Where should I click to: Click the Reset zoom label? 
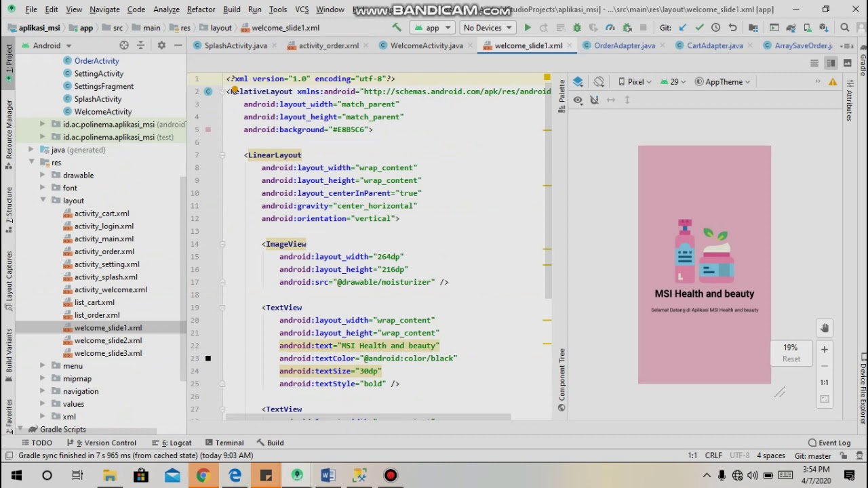pyautogui.click(x=791, y=359)
